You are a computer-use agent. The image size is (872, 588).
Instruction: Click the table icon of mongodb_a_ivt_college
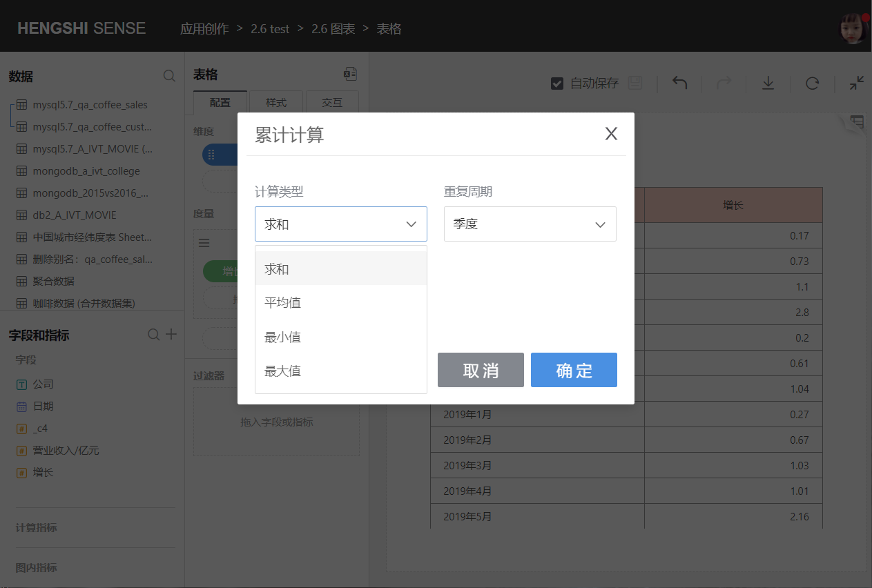pyautogui.click(x=22, y=171)
